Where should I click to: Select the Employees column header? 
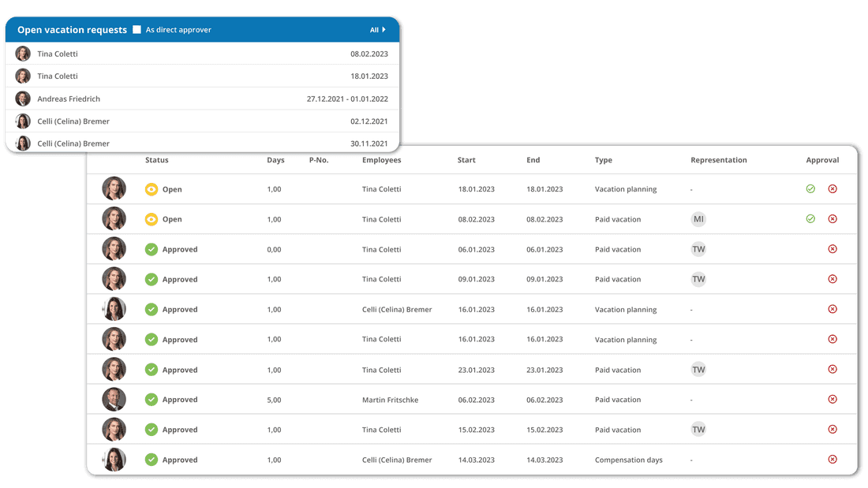(x=382, y=160)
